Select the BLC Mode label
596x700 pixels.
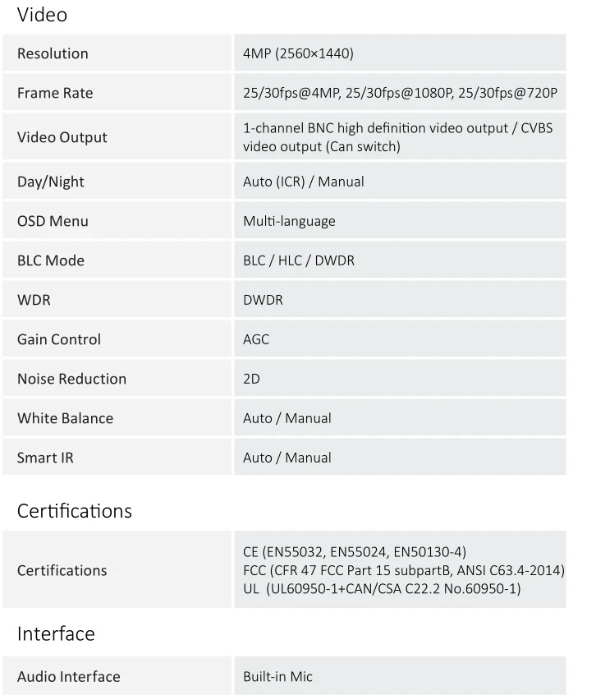click(50, 260)
